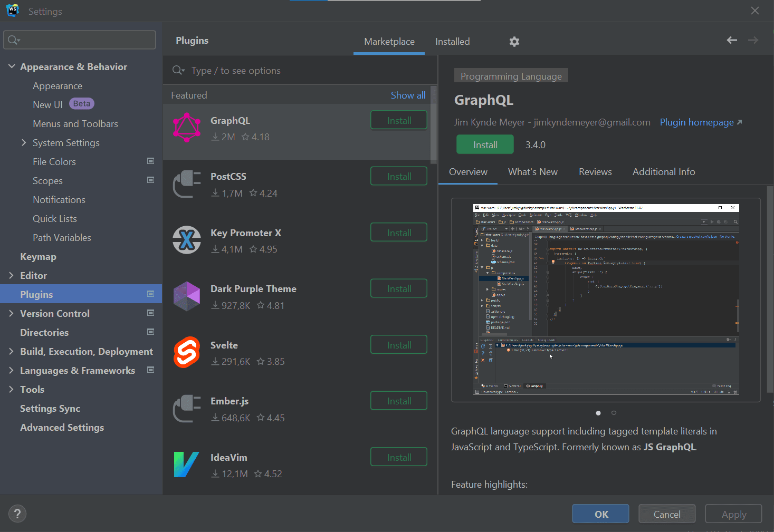
Task: Install GraphQL from the featured list
Action: tap(399, 120)
